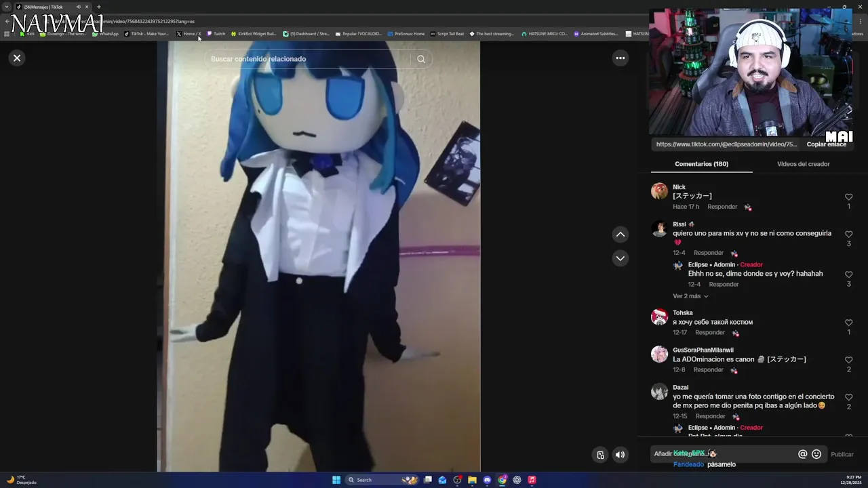The height and width of the screenshot is (488, 868).
Task: Click the pin icon next to Nick's Responder
Action: pyautogui.click(x=747, y=207)
